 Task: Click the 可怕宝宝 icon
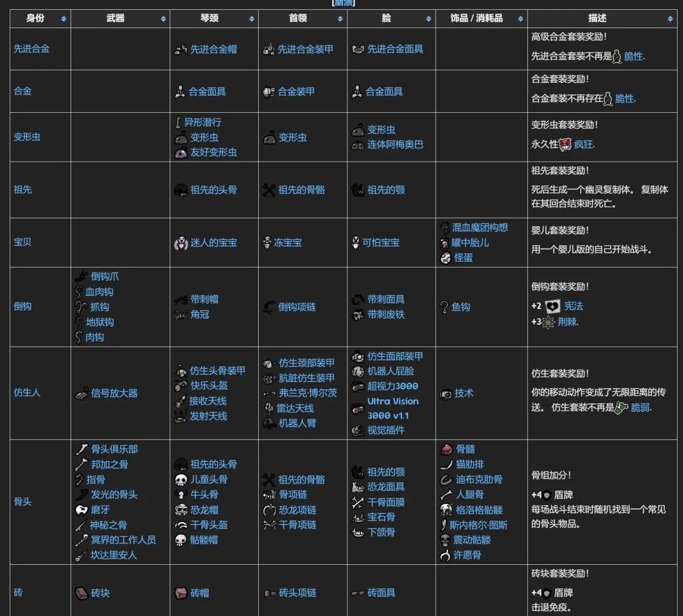click(x=356, y=243)
